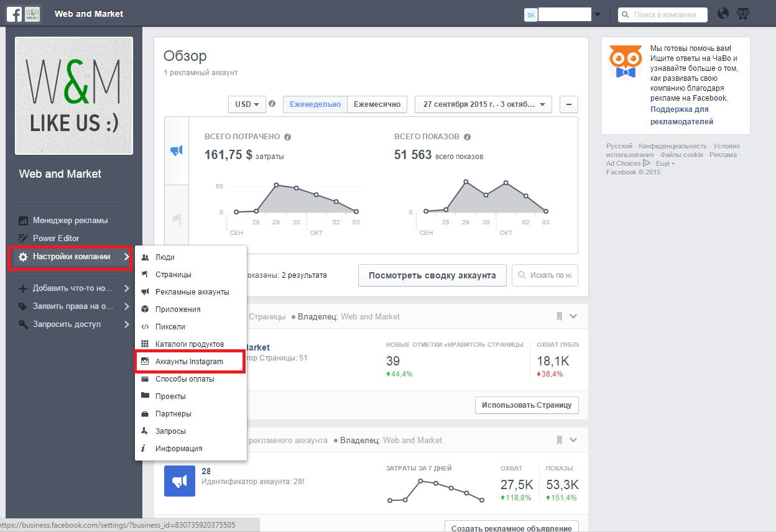Click the Ad Choices triangle icon

(x=647, y=163)
